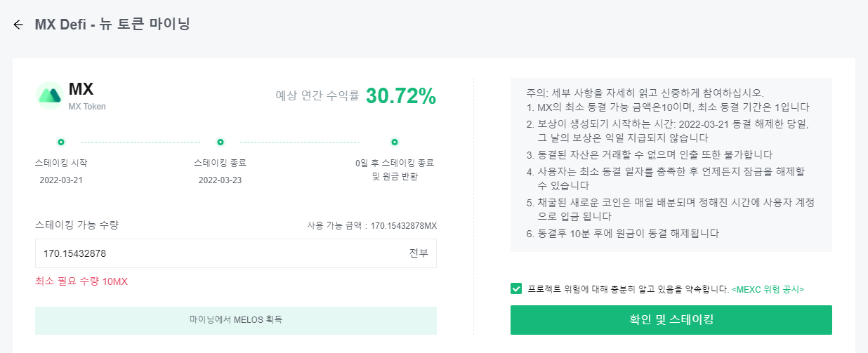Click the 최소 필요 수량 10MX warning

click(81, 281)
